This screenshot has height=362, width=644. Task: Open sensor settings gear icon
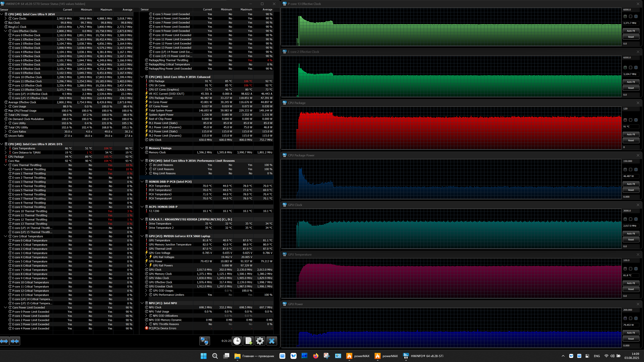(x=260, y=341)
